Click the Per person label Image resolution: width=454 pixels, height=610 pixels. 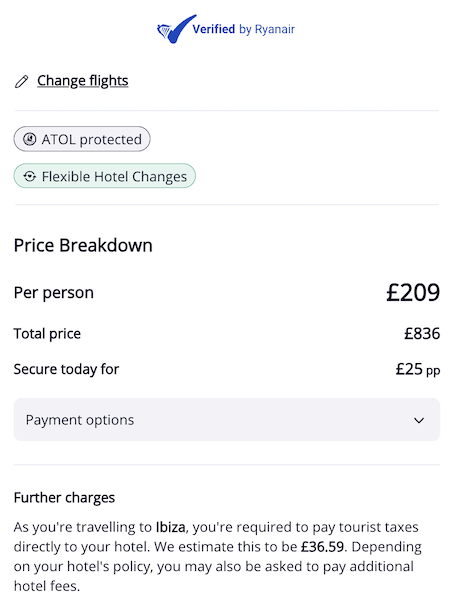(54, 293)
